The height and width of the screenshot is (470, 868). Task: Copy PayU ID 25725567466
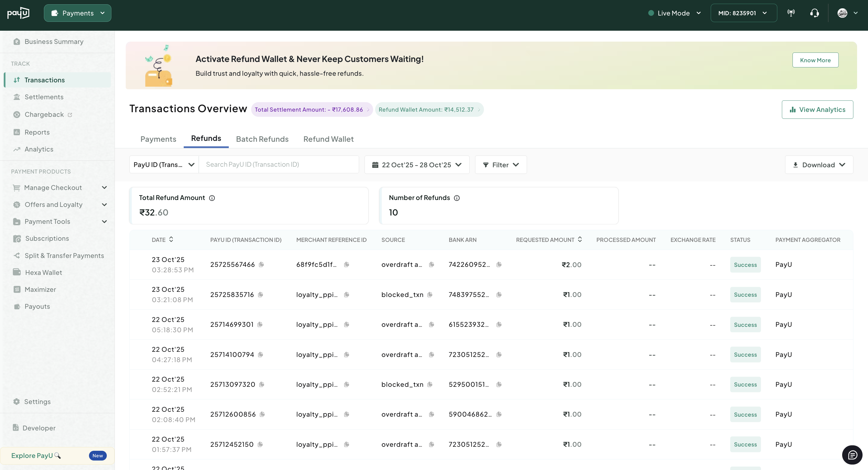point(261,265)
